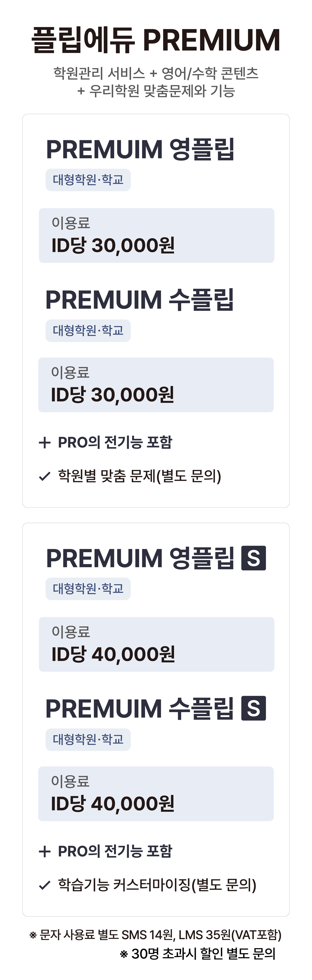312x980 pixels.
Task: Click the plus icon in first card's PRO의 전기능 포함
Action: click(45, 442)
